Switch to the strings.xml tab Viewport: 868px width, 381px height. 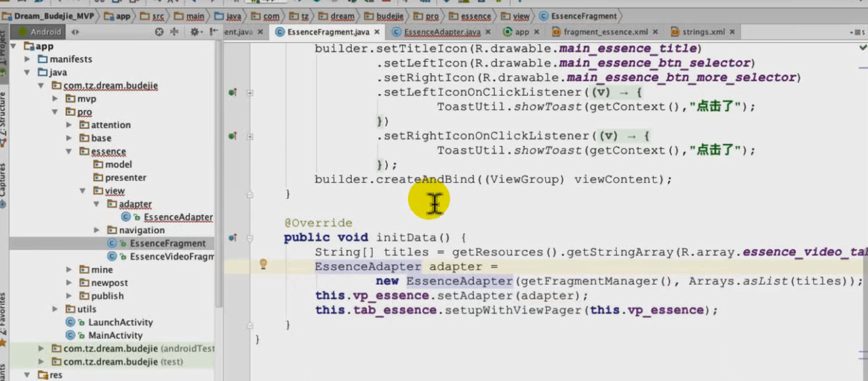click(x=701, y=32)
